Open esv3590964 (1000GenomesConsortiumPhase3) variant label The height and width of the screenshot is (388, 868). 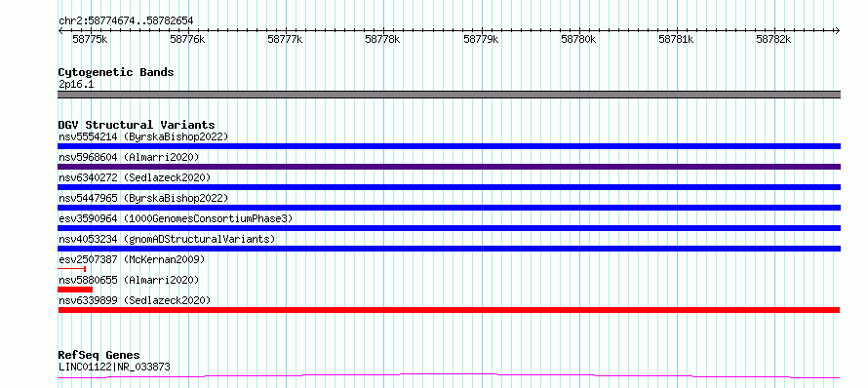(175, 218)
